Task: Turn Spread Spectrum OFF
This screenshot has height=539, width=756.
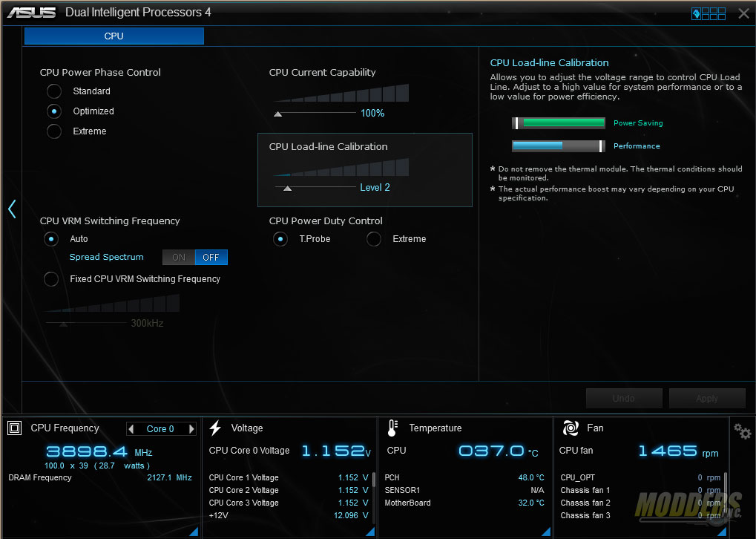Action: pyautogui.click(x=211, y=257)
